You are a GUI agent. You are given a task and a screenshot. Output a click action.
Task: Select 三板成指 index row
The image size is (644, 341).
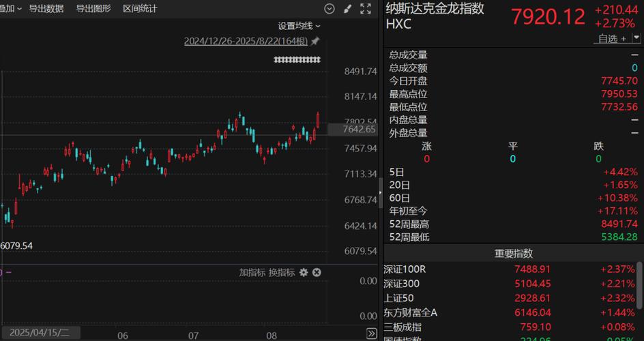[510, 327]
